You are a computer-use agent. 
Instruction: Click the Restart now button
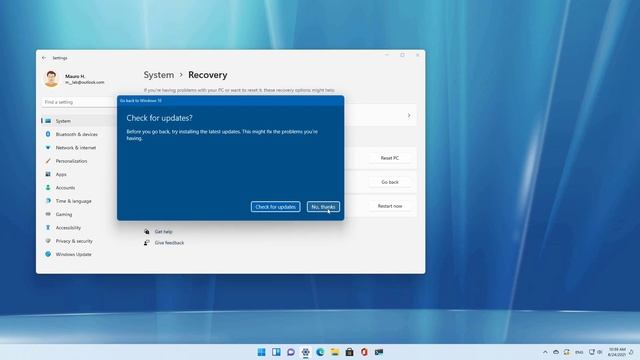[389, 206]
